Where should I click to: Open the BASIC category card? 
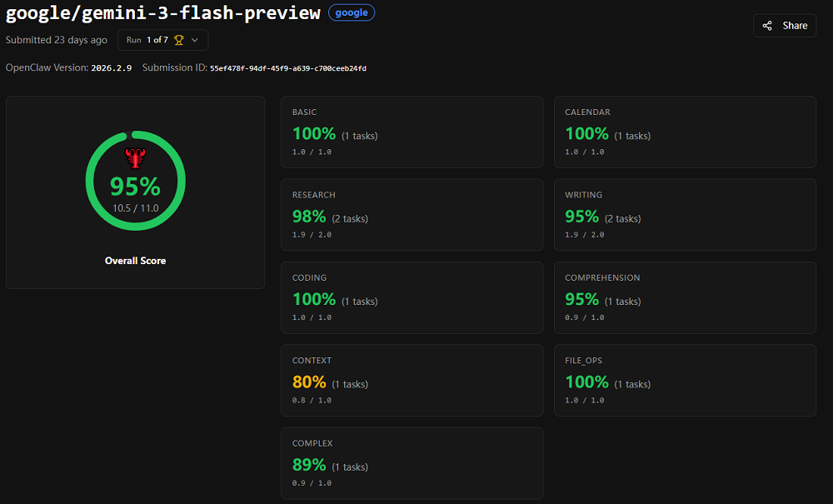point(412,132)
